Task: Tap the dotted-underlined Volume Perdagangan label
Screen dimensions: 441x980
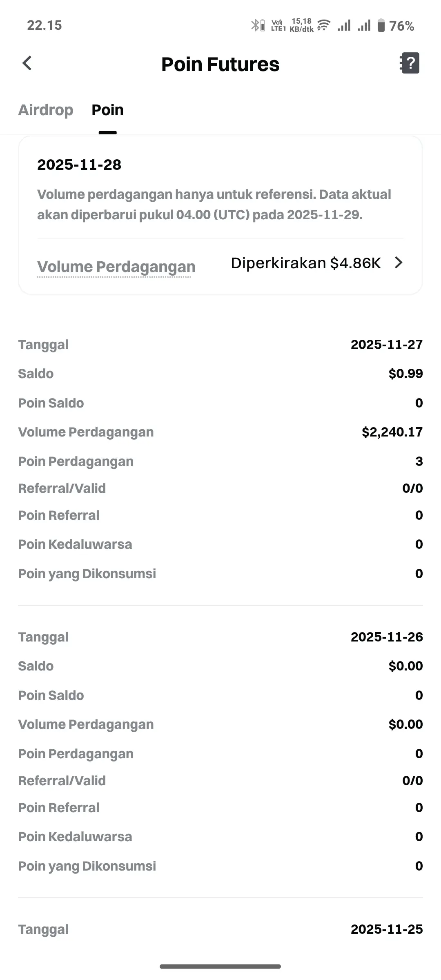Action: tap(116, 267)
